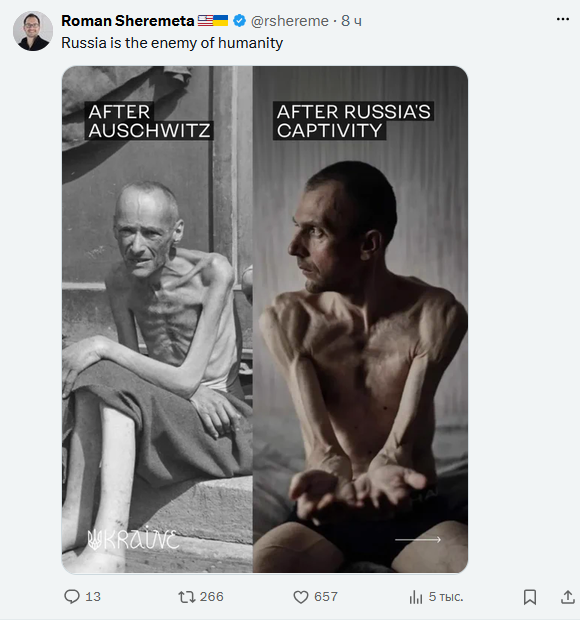580x621 pixels.
Task: Click the 657 likes count
Action: pos(326,596)
